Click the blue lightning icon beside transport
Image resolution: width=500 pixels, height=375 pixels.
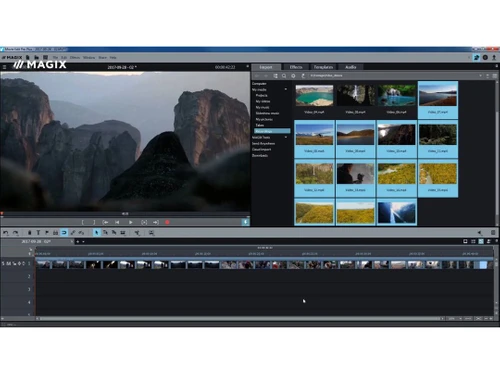click(246, 222)
